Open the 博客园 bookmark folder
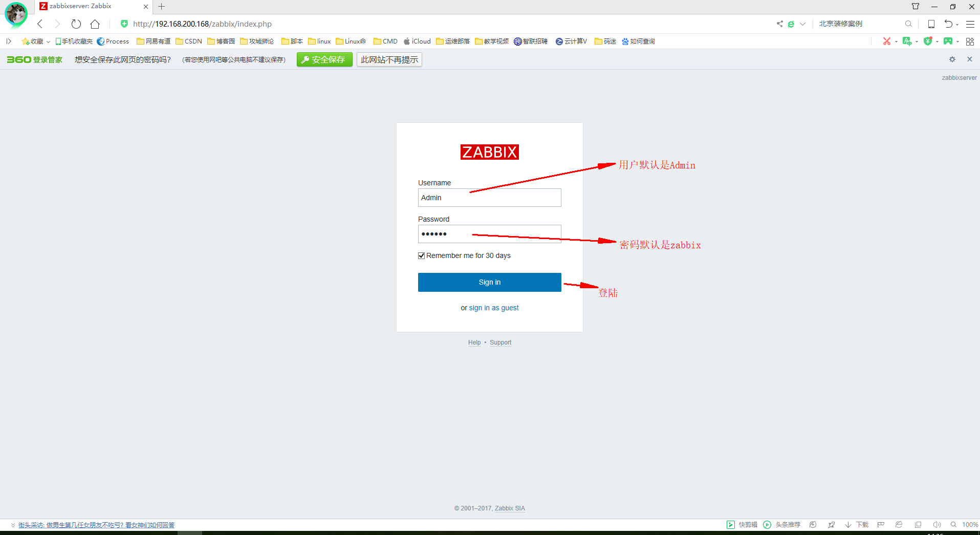 (221, 41)
